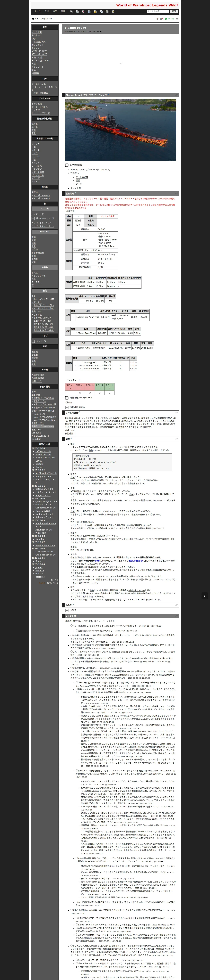Click the World of Warships: Legends Wiki title

coord(147,5)
